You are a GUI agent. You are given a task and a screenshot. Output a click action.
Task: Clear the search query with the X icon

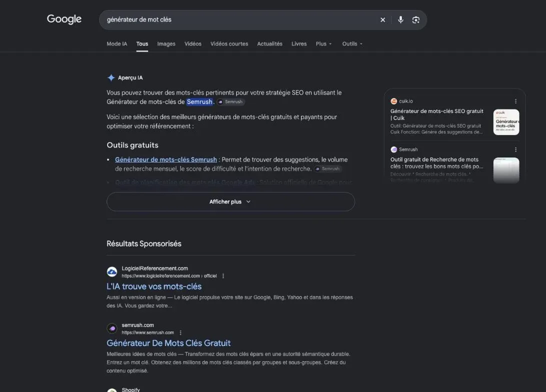(x=383, y=20)
